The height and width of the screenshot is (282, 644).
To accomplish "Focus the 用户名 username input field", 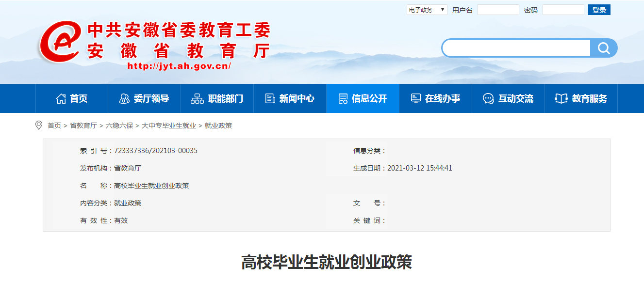I will click(x=498, y=10).
